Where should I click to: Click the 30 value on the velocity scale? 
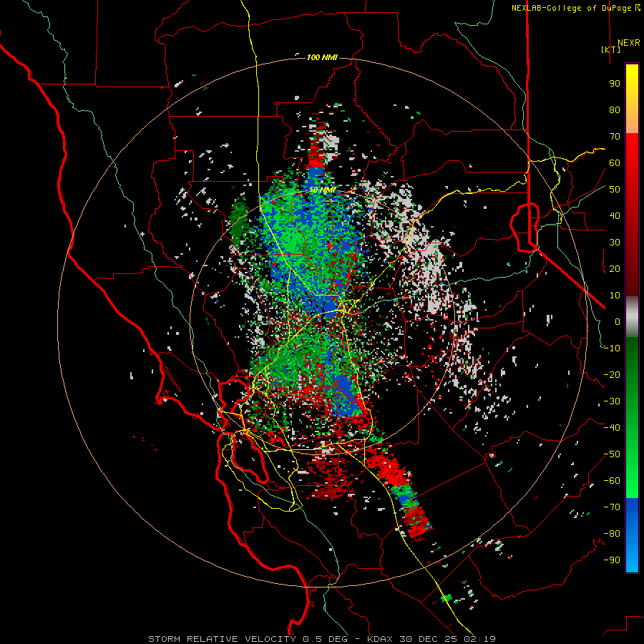coord(615,243)
